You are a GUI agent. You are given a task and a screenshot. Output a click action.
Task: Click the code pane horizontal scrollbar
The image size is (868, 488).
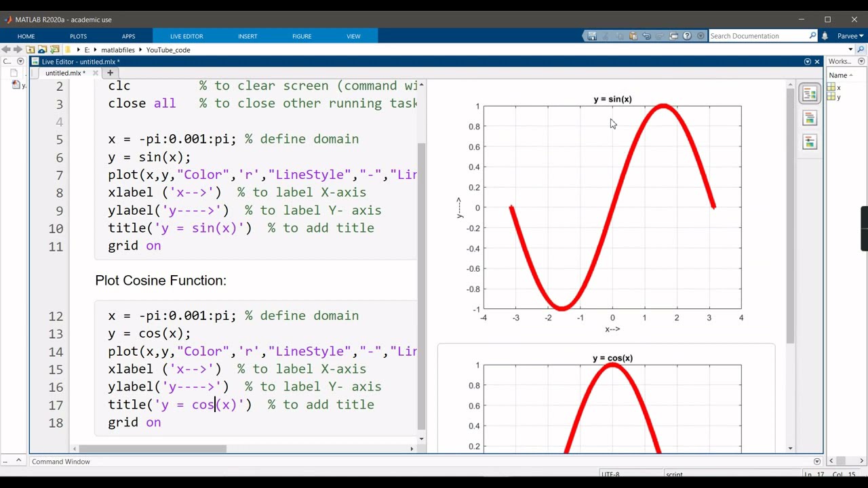click(153, 449)
